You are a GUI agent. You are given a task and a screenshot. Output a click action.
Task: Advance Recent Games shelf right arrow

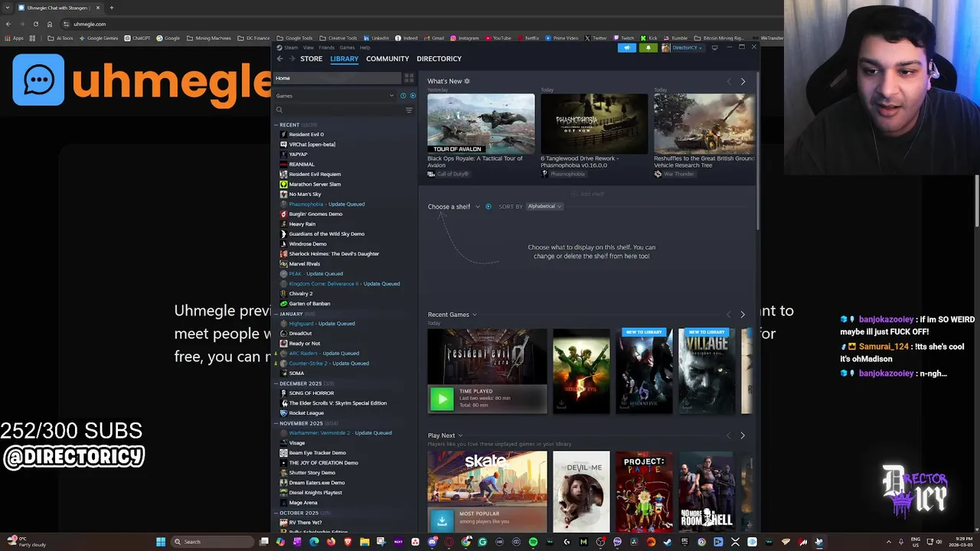[x=742, y=315]
